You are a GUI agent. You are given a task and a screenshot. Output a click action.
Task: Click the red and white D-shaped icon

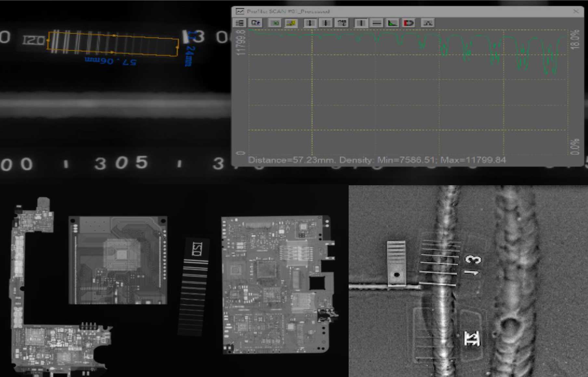[408, 23]
